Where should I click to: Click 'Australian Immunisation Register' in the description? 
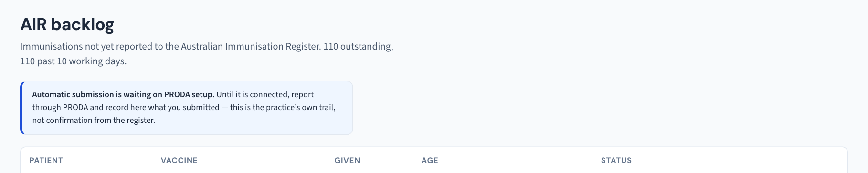tap(251, 46)
